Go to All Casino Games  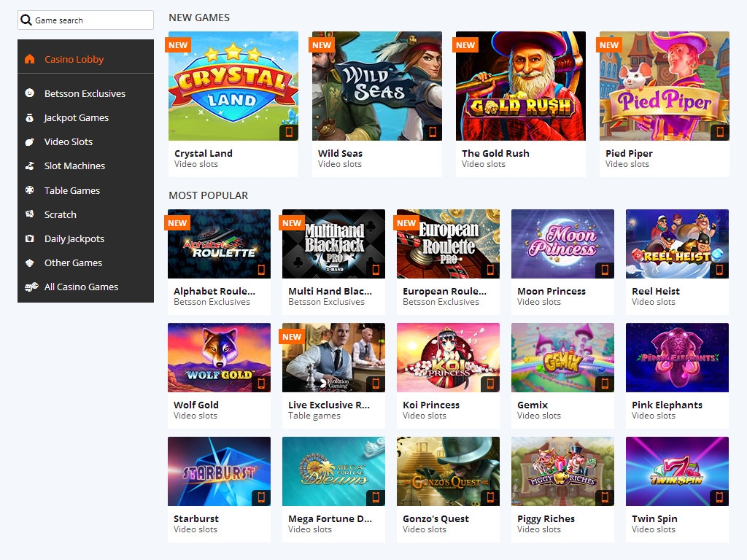tap(81, 287)
